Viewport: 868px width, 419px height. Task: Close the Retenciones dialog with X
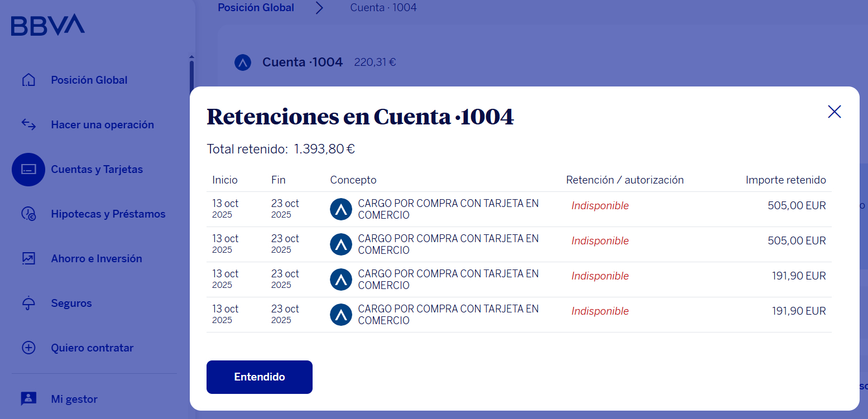coord(834,112)
